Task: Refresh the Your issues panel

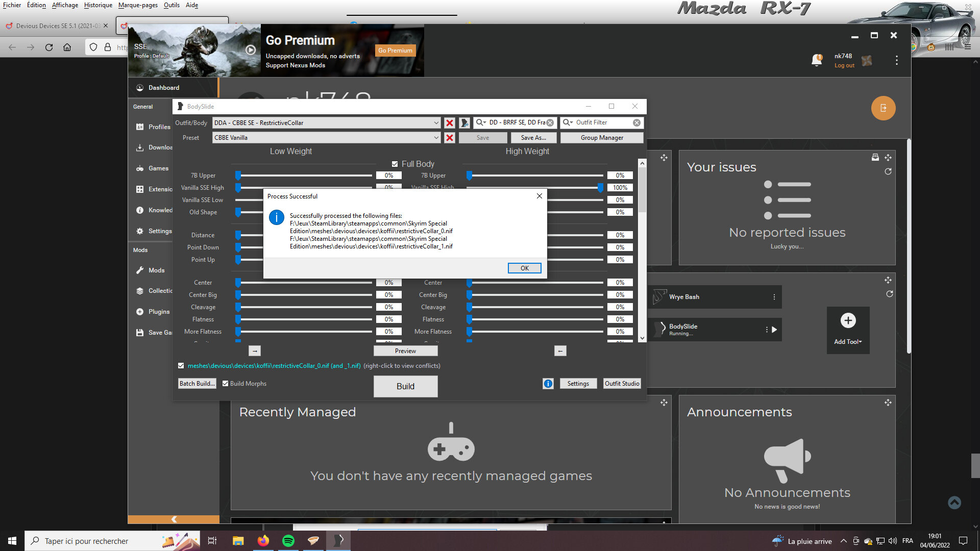Action: coord(888,171)
